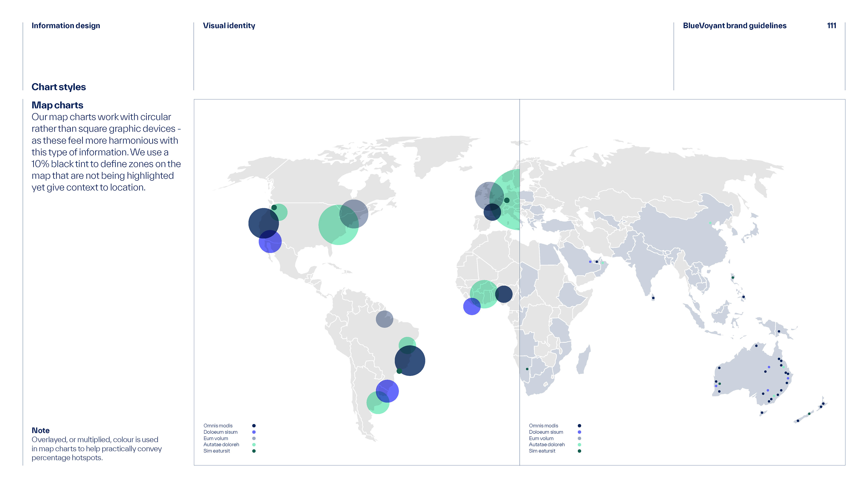The width and height of the screenshot is (868, 488).
Task: Click the dark green dot on Namibia
Action: [527, 369]
